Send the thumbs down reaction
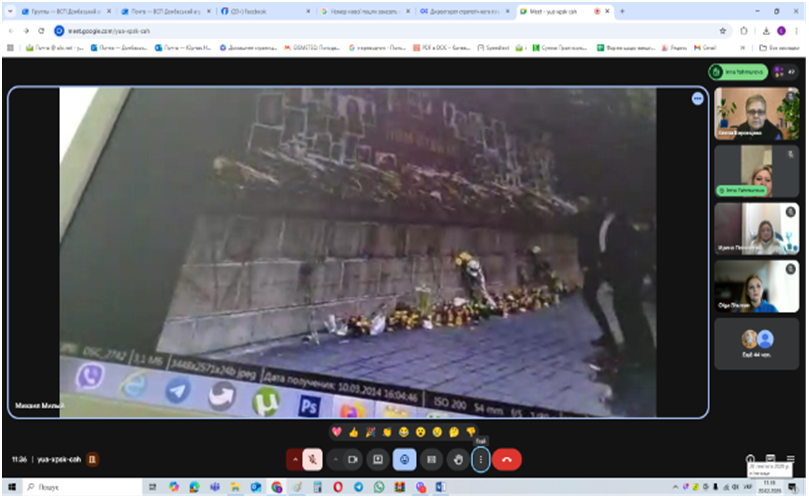Screen dimensions: 809x499 pyautogui.click(x=471, y=432)
